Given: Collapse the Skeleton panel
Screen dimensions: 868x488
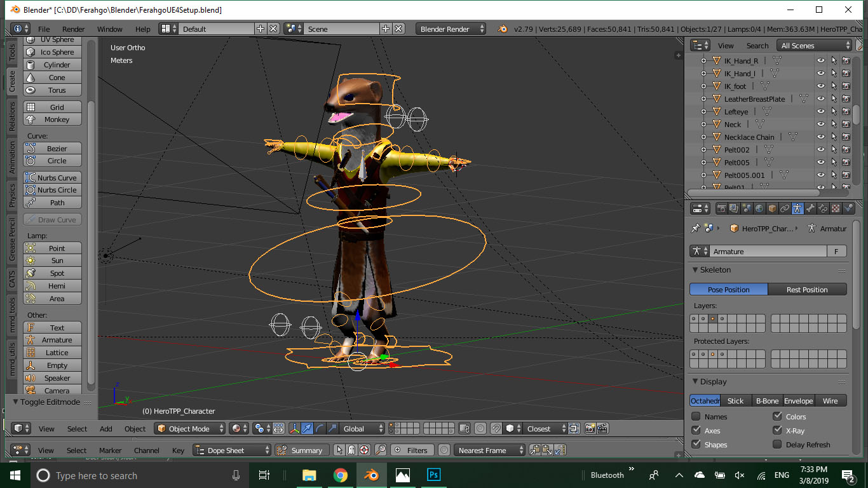Looking at the screenshot, I should (696, 270).
